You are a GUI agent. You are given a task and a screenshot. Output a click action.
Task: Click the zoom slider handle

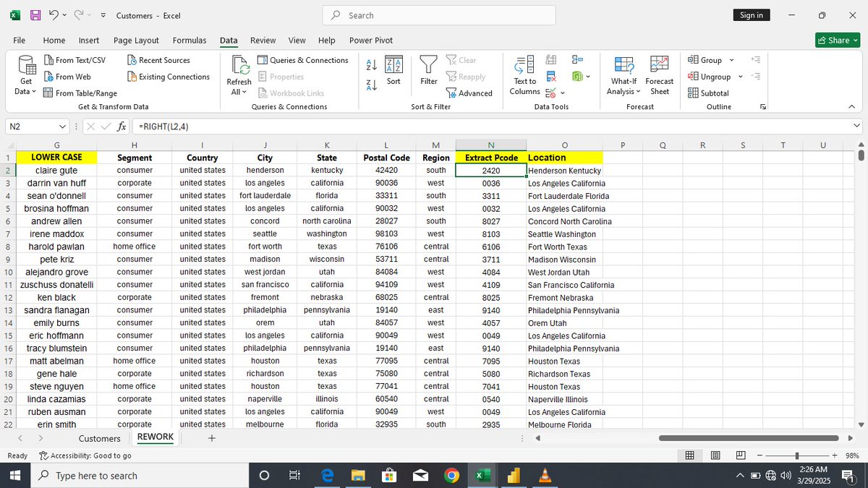[796, 455]
